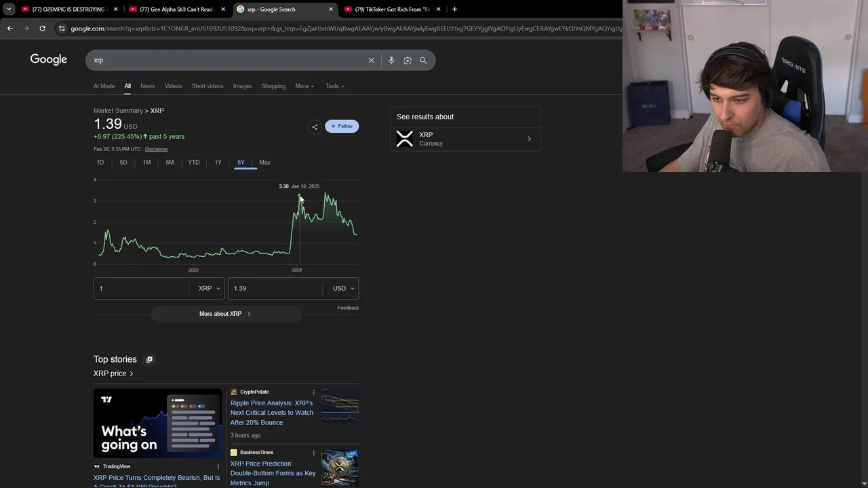Select 1M chart range
The width and height of the screenshot is (868, 488).
coord(146,163)
